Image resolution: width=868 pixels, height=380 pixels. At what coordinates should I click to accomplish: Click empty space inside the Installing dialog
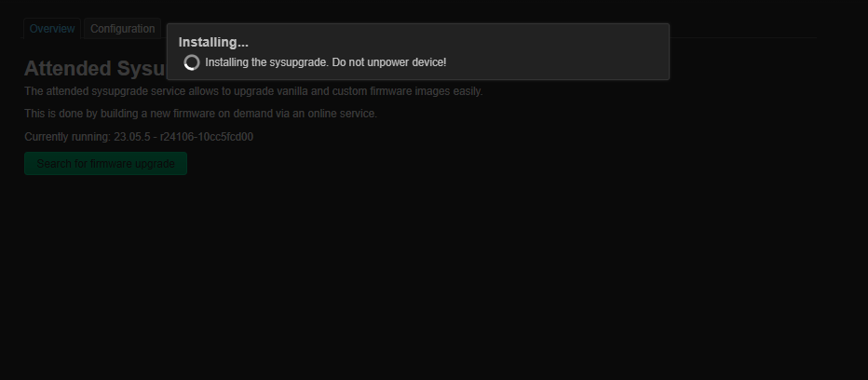point(553,51)
